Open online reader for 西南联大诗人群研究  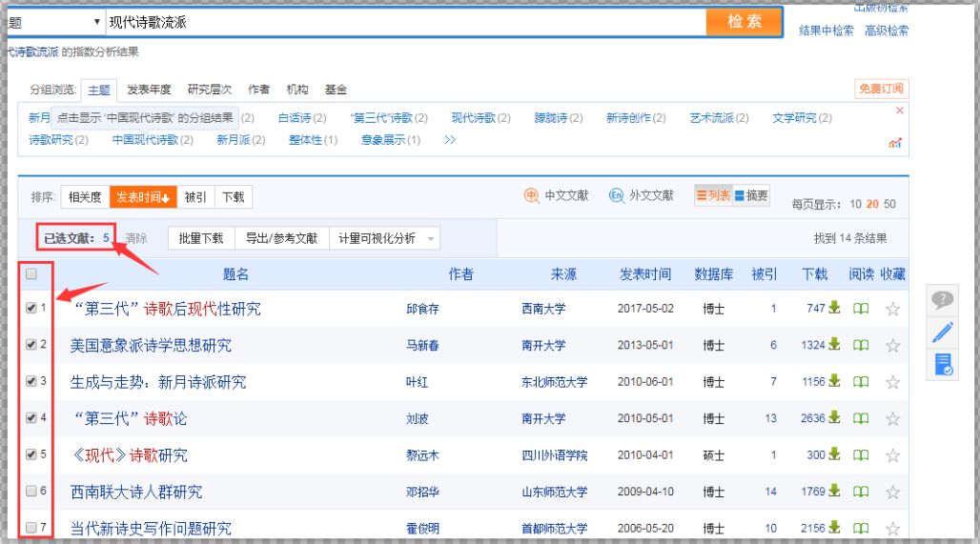click(861, 492)
